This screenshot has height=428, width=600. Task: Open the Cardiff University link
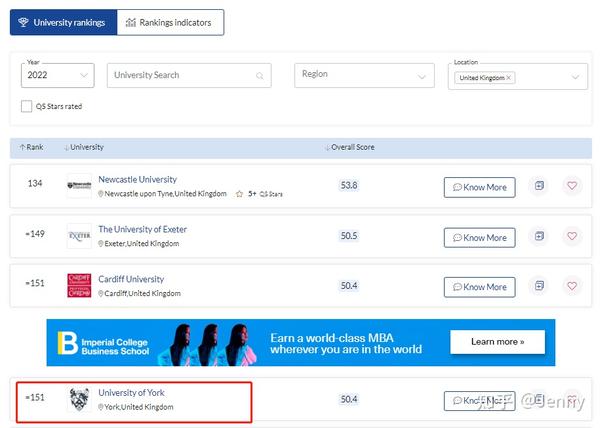tap(131, 279)
